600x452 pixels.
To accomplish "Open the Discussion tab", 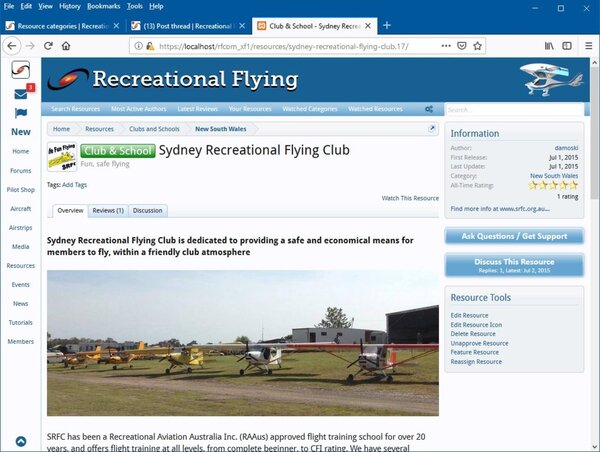I will pos(148,211).
